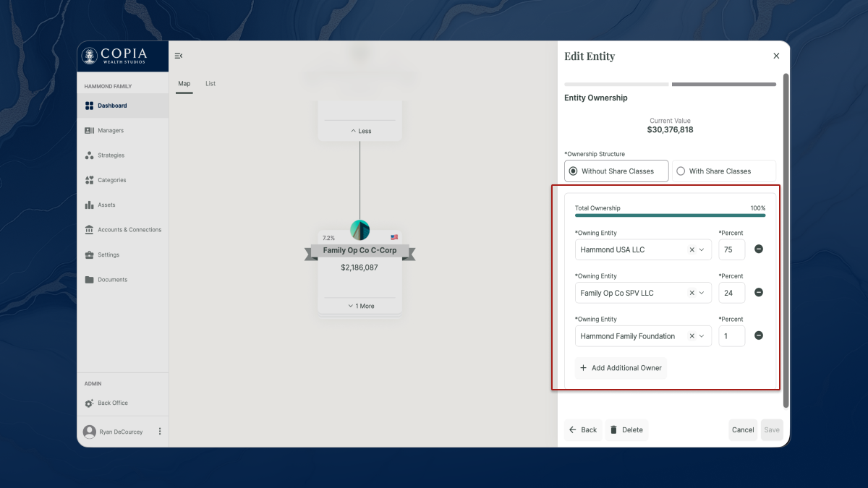Open the Hammond Family Foundation dropdown arrow
Screen dimensions: 868x488
click(x=702, y=336)
